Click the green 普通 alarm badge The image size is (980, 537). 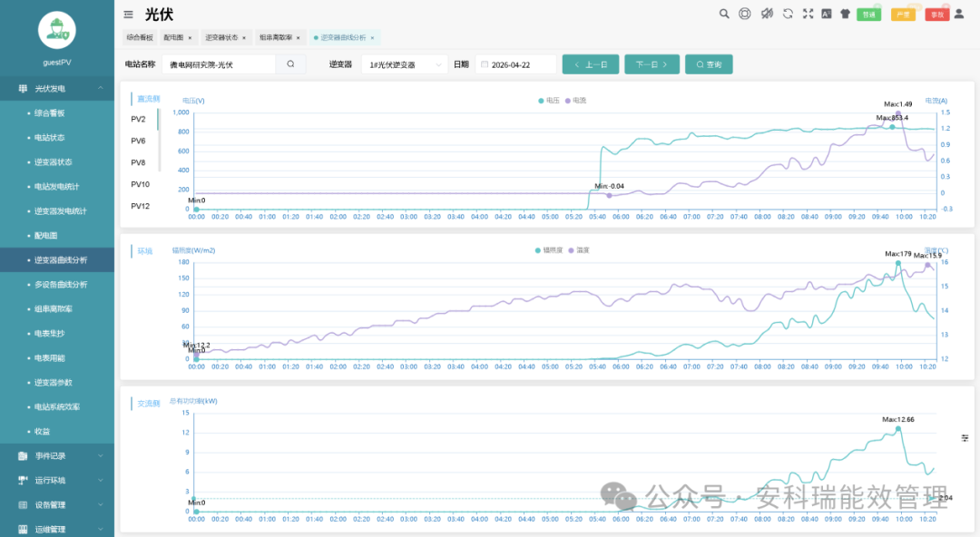point(868,15)
